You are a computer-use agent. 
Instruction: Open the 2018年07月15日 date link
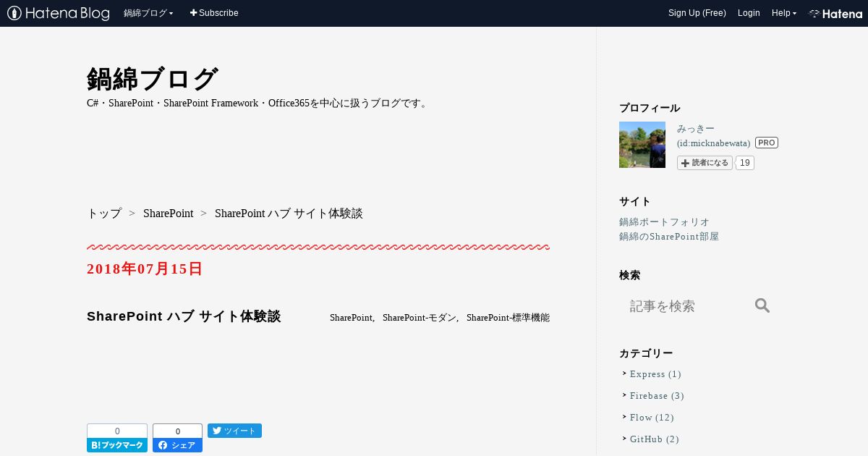pyautogui.click(x=145, y=269)
